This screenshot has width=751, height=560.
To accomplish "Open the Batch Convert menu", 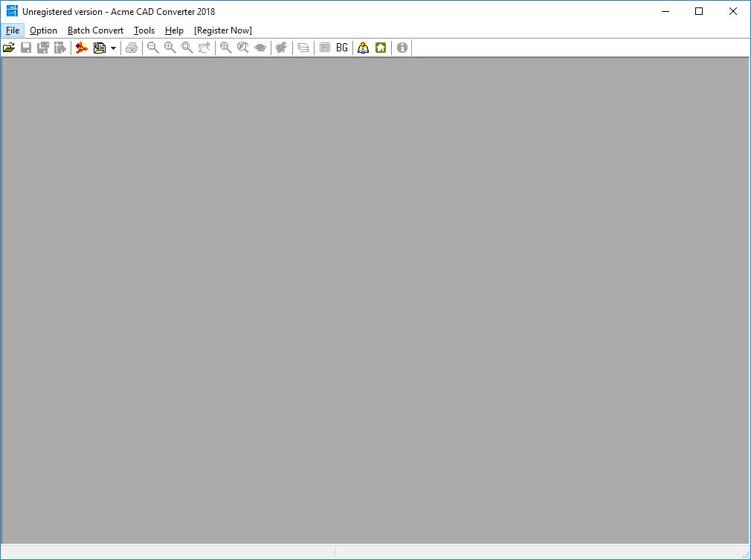I will click(95, 30).
